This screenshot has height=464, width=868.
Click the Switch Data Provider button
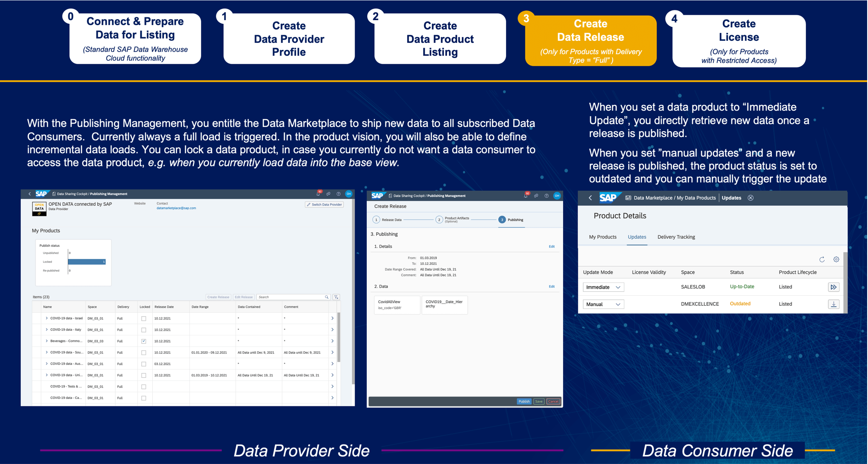coord(324,205)
